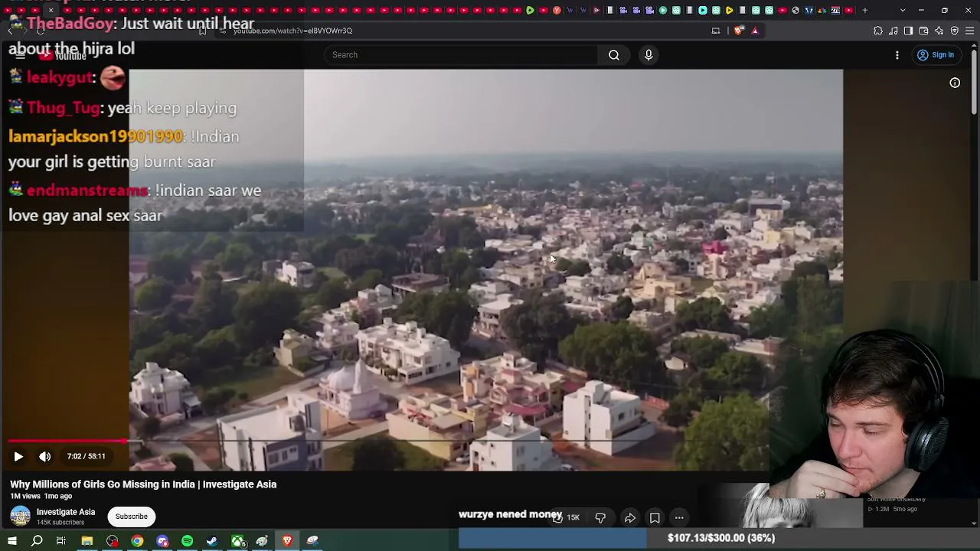Viewport: 980px width, 551px height.
Task: Open Task View in the taskbar
Action: (61, 541)
